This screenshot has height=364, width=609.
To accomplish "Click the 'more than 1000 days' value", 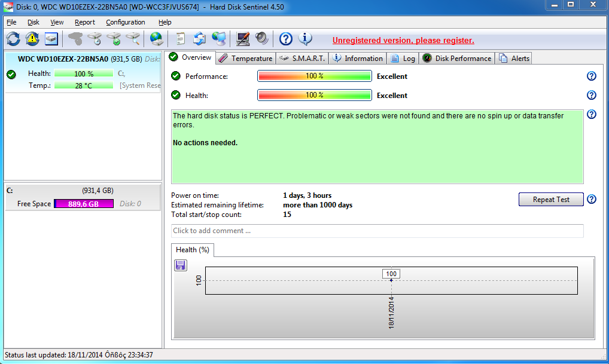I will click(x=318, y=205).
